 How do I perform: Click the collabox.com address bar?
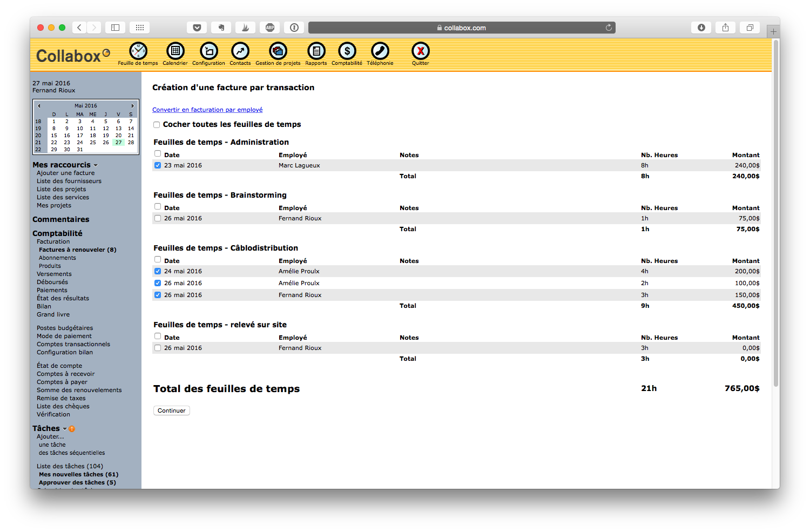[x=462, y=28]
